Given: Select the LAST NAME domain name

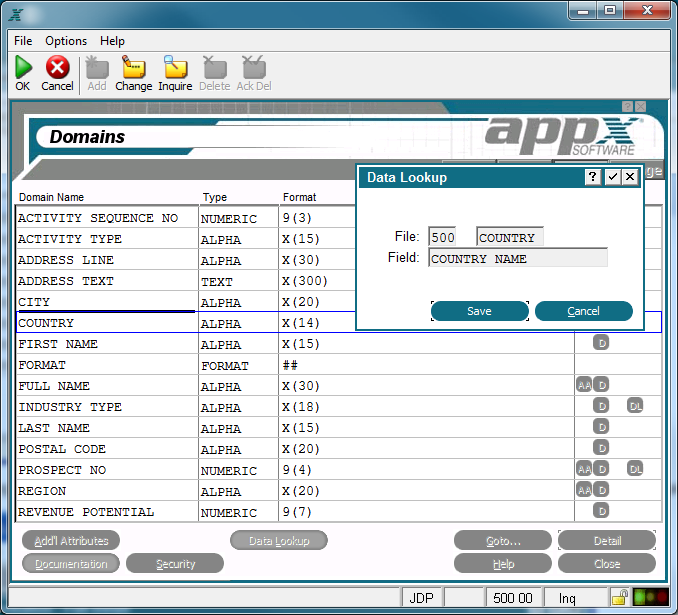Looking at the screenshot, I should pos(54,428).
